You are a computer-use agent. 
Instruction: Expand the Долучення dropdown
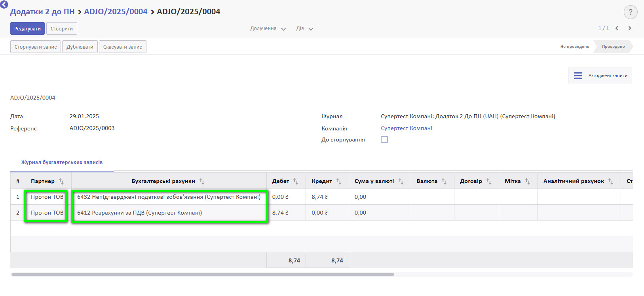click(x=268, y=29)
